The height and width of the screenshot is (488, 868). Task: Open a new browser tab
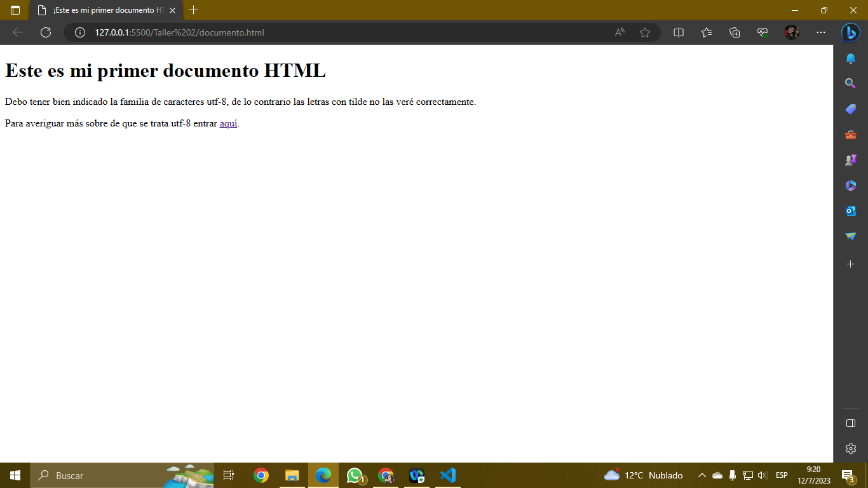coord(194,10)
